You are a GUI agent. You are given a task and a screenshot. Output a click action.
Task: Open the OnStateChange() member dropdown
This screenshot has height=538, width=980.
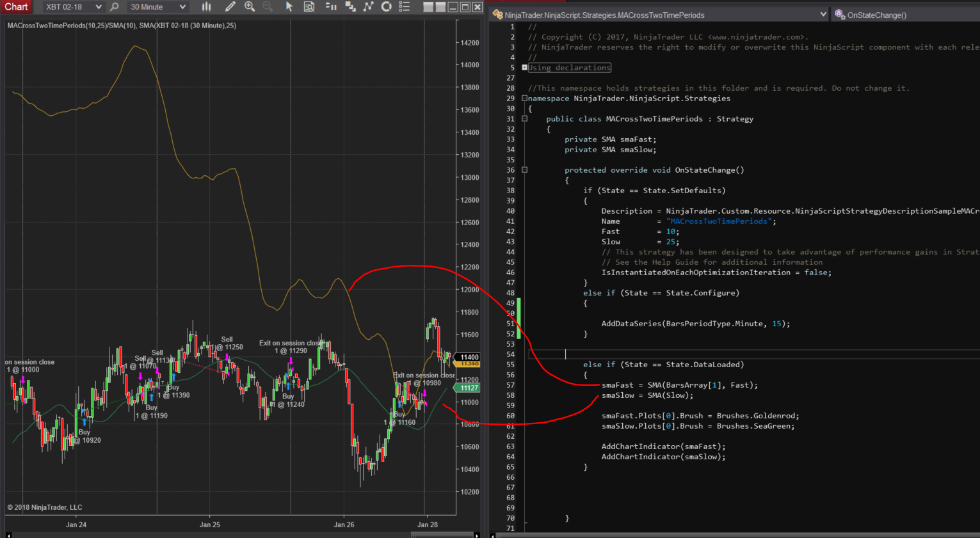click(905, 15)
